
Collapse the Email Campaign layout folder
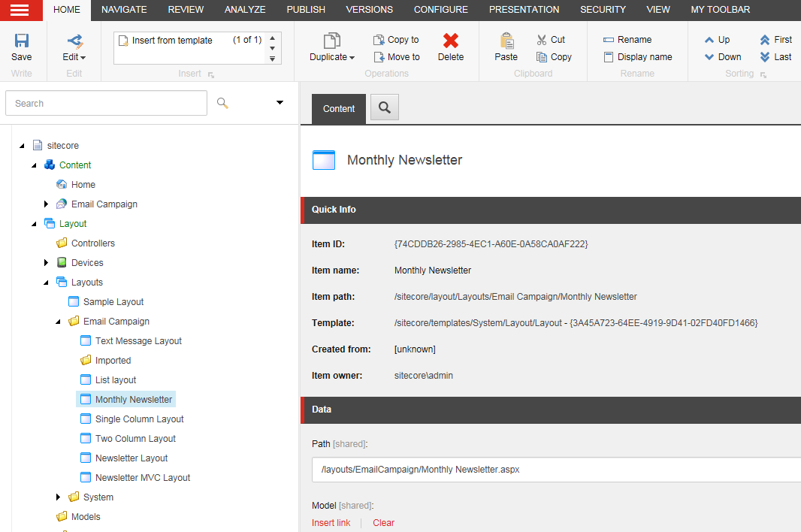tap(59, 322)
